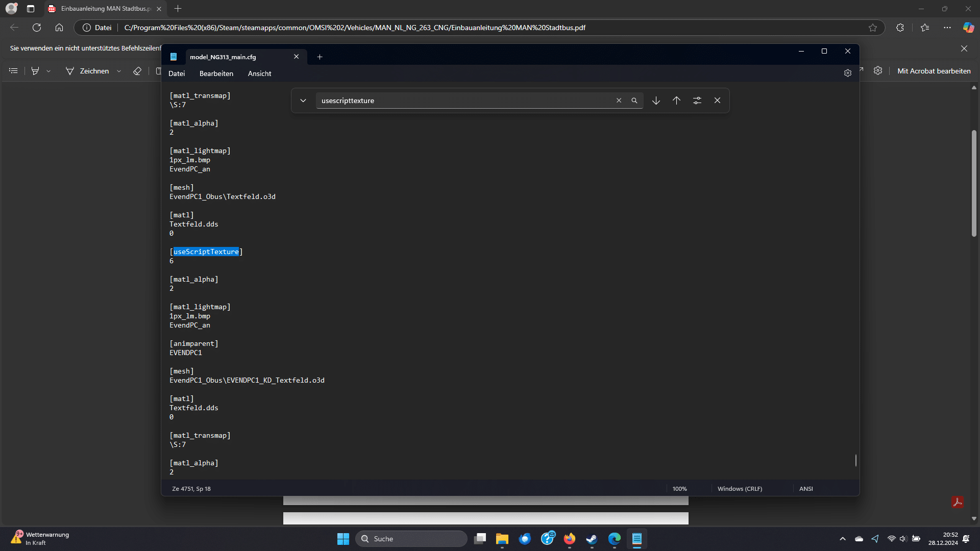Open Steam from the taskbar
The image size is (980, 551).
[592, 539]
